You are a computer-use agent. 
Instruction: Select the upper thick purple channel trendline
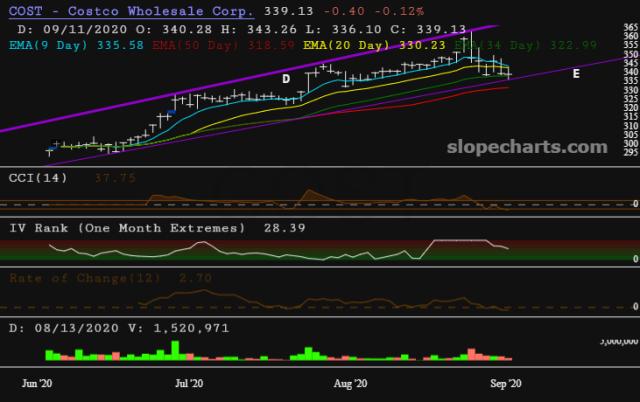[249, 78]
